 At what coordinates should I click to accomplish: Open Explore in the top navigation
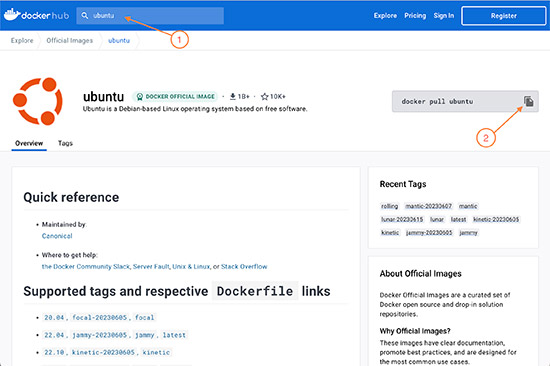385,15
